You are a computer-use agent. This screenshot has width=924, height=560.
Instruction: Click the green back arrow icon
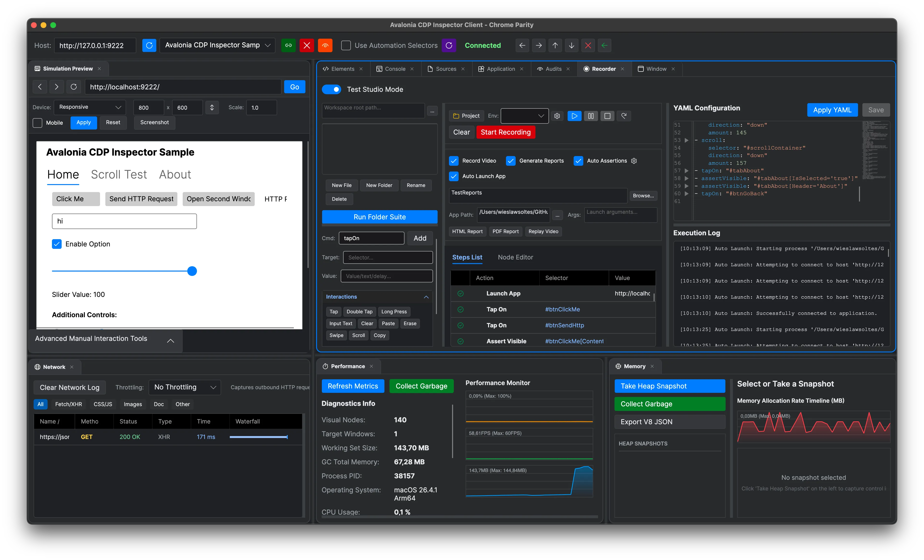605,45
